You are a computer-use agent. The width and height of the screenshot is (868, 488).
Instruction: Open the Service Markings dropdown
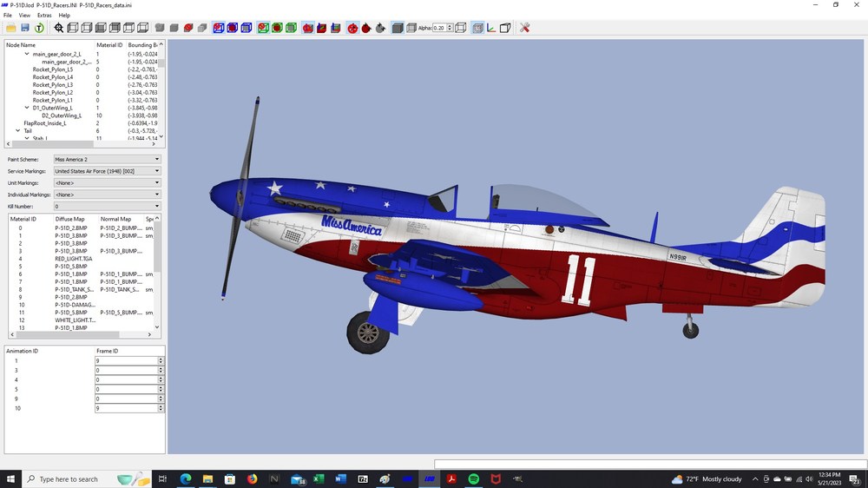pos(107,171)
